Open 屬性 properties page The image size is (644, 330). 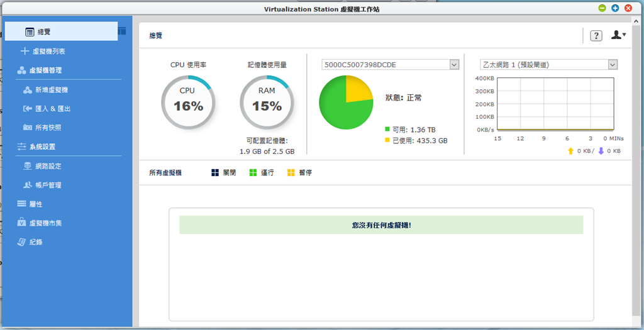[x=36, y=204]
